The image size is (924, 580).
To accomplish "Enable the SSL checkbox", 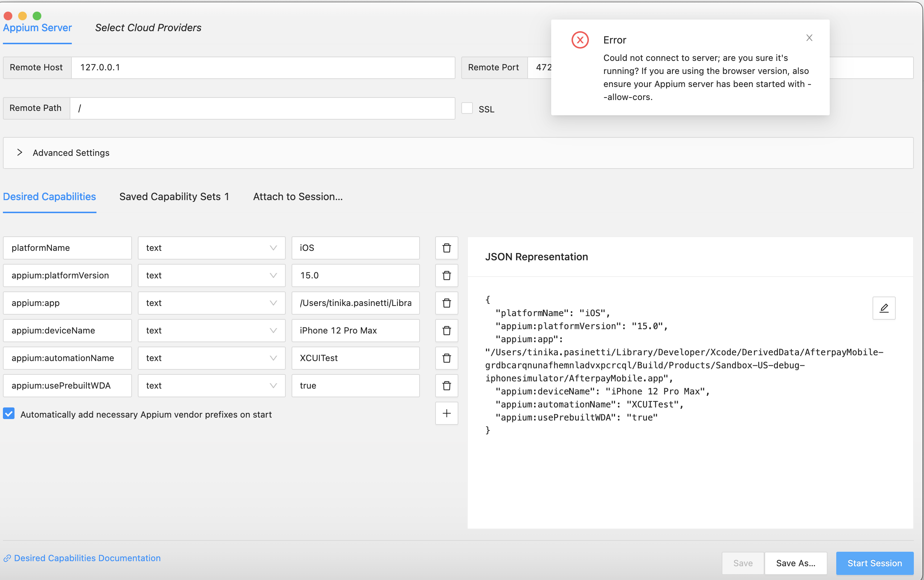I will click(x=467, y=108).
